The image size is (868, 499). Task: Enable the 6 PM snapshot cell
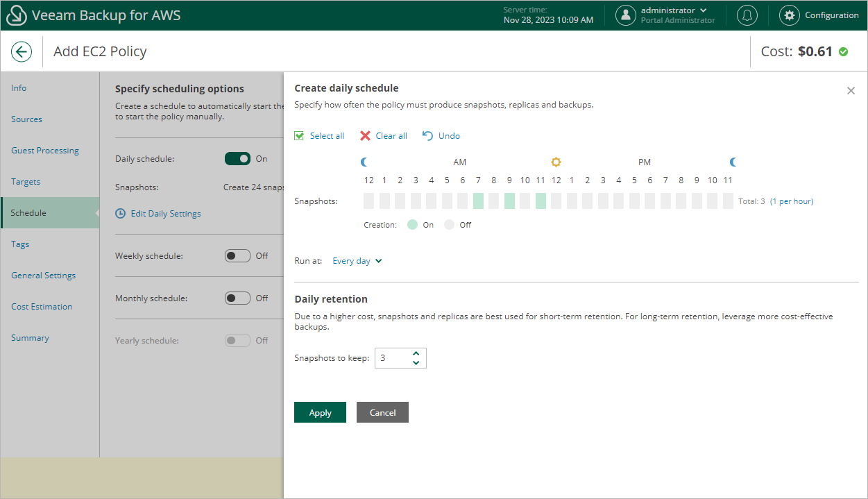650,201
